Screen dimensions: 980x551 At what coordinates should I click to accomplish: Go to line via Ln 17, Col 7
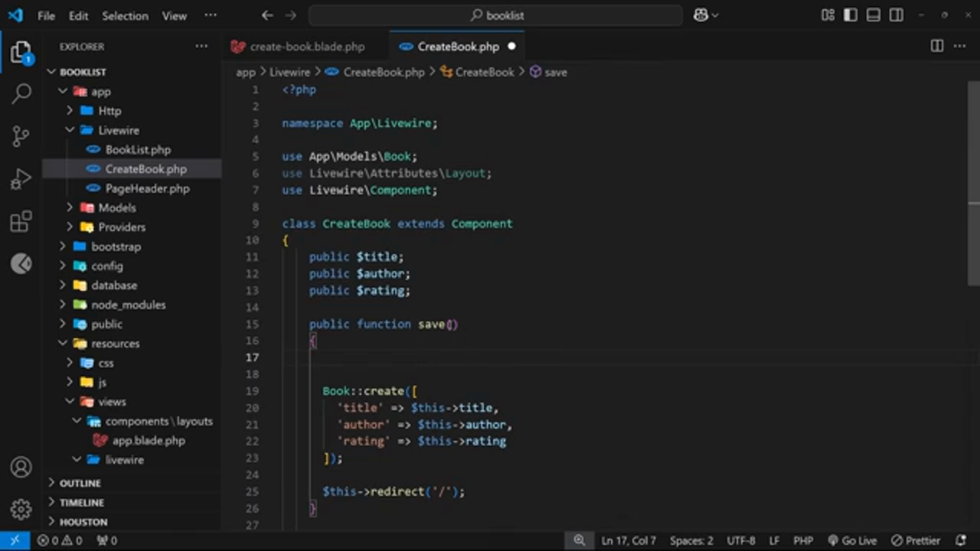(x=629, y=540)
